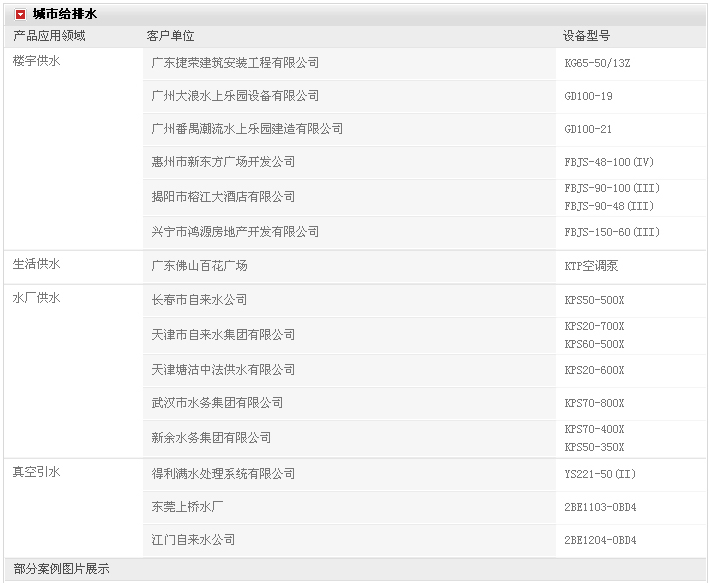Screen dimensions: 710x583
Task: Select the YS221-50(II) model value
Action: click(600, 474)
